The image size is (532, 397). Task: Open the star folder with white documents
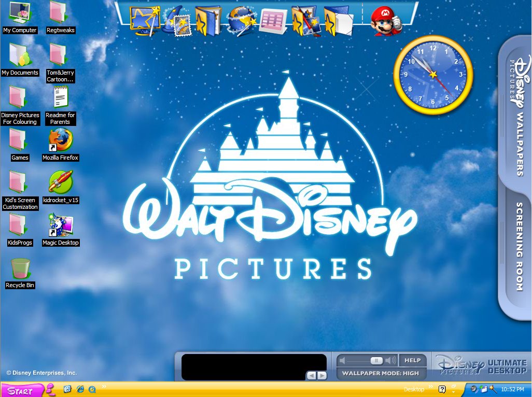pyautogui.click(x=338, y=22)
